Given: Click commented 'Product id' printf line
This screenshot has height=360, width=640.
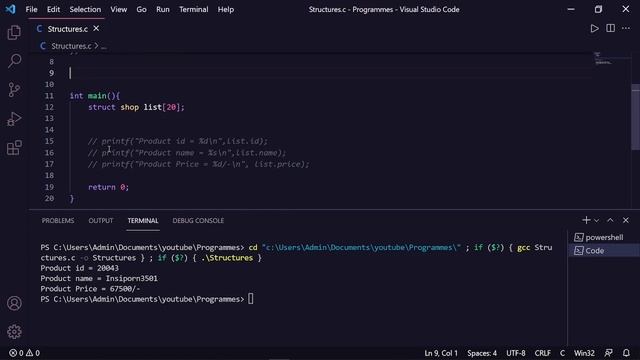Looking at the screenshot, I should (178, 141).
